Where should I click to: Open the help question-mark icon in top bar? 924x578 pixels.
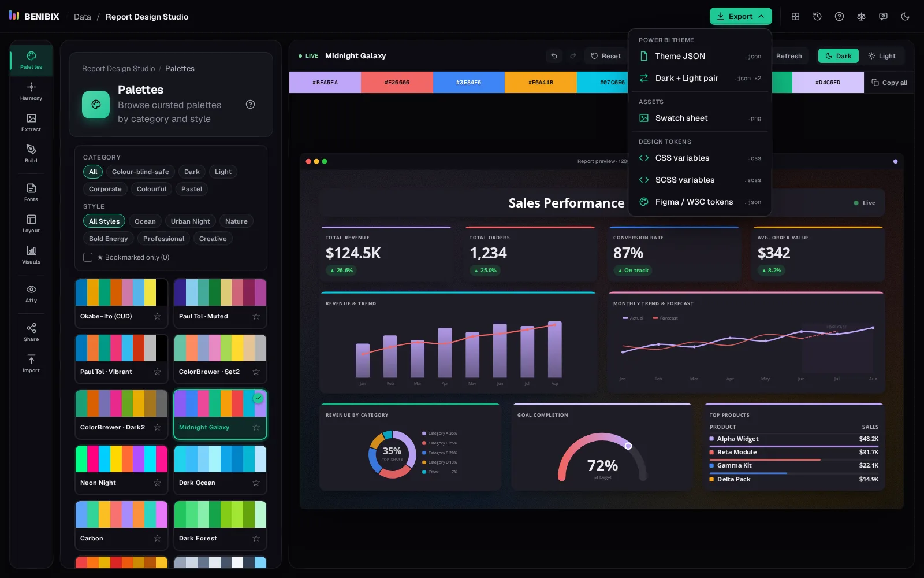(x=839, y=17)
